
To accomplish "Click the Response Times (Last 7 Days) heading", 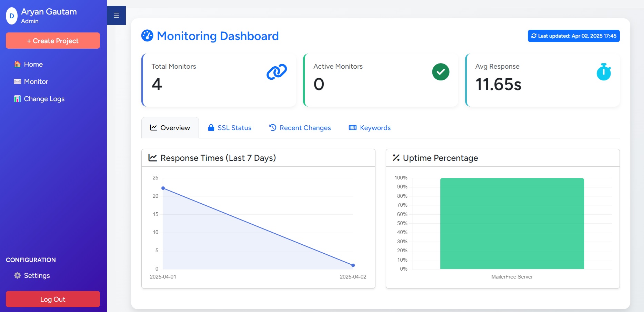I will pos(218,158).
